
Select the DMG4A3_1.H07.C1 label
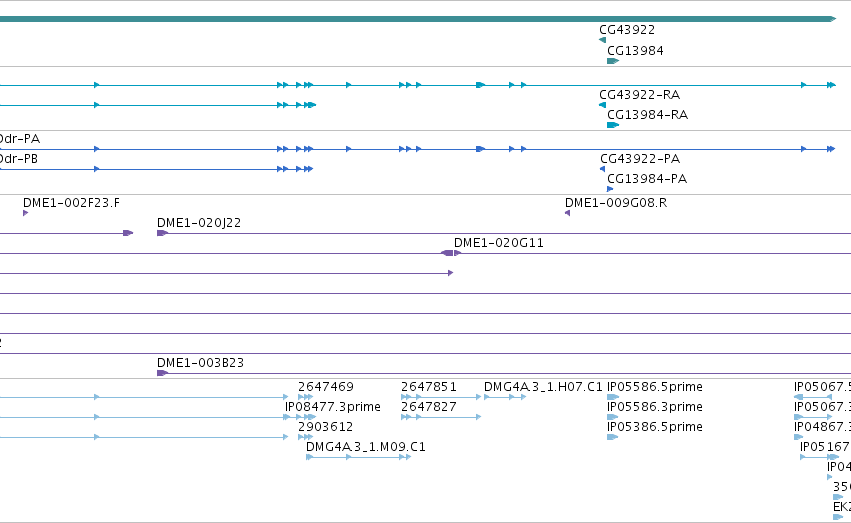coord(543,387)
